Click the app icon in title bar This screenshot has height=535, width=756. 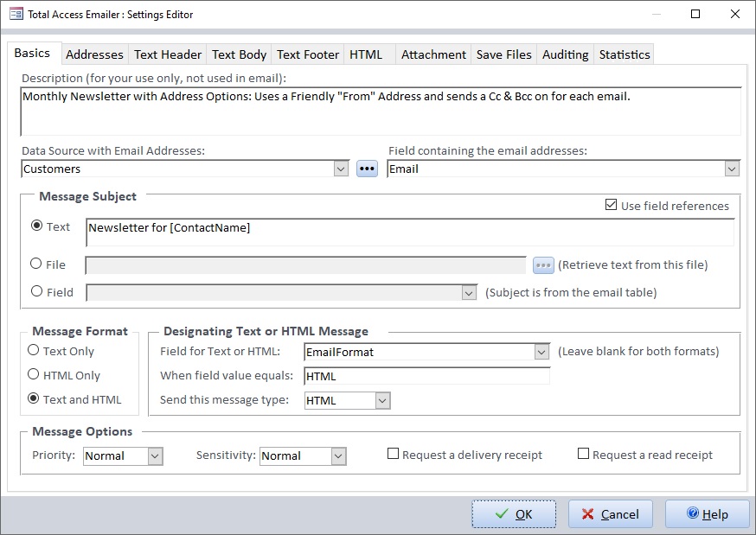pyautogui.click(x=16, y=14)
